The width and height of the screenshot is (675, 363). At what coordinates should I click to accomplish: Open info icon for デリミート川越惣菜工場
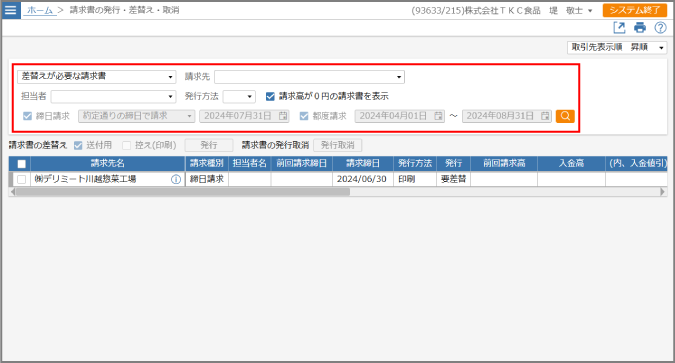coord(176,179)
